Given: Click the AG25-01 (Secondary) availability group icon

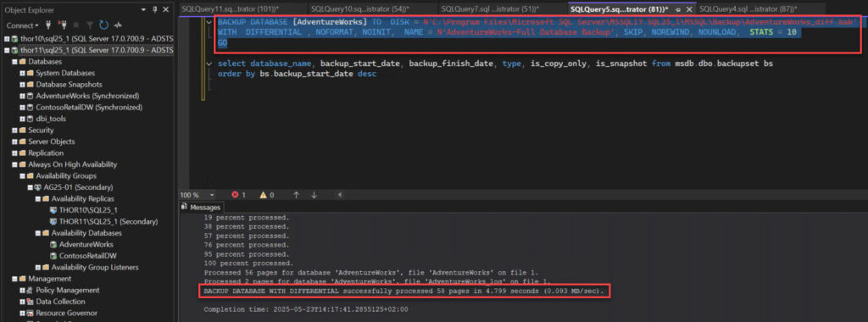Looking at the screenshot, I should click(x=38, y=187).
